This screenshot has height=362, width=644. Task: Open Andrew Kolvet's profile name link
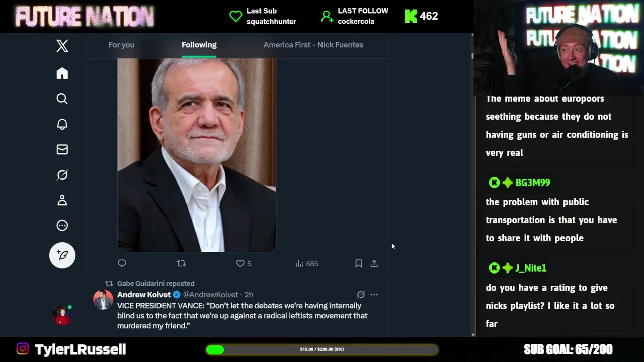(x=144, y=295)
